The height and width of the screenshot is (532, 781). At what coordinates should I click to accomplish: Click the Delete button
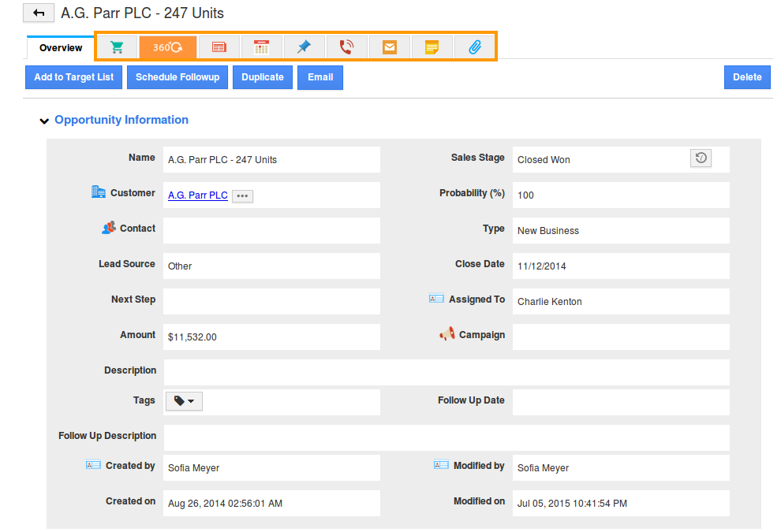tap(747, 77)
